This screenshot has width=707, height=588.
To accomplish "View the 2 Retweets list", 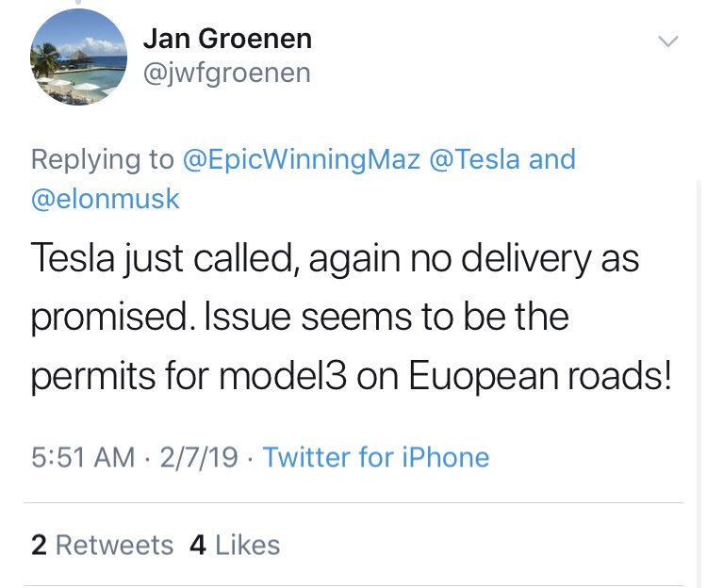I will (103, 545).
